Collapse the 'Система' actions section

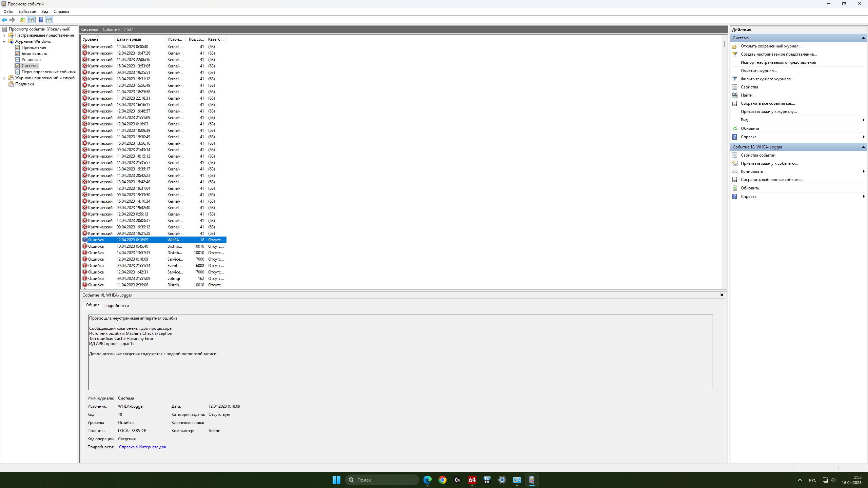point(863,38)
